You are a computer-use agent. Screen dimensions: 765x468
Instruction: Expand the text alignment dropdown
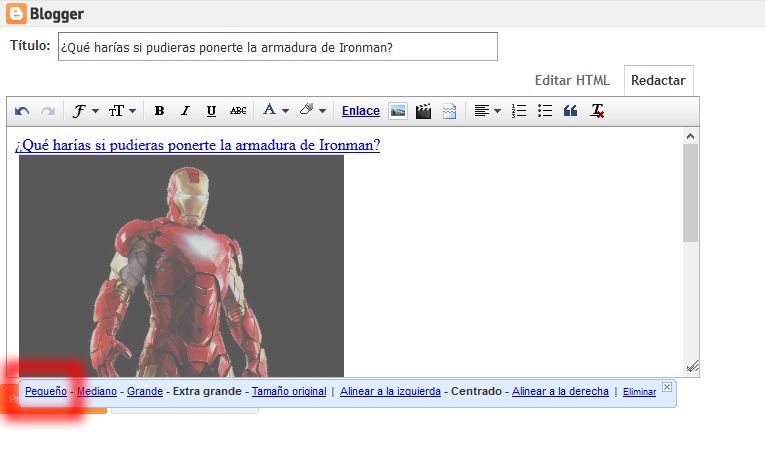pyautogui.click(x=487, y=111)
